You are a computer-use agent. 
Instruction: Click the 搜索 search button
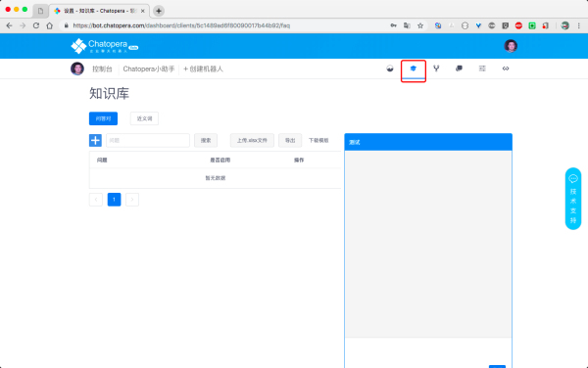coord(206,140)
